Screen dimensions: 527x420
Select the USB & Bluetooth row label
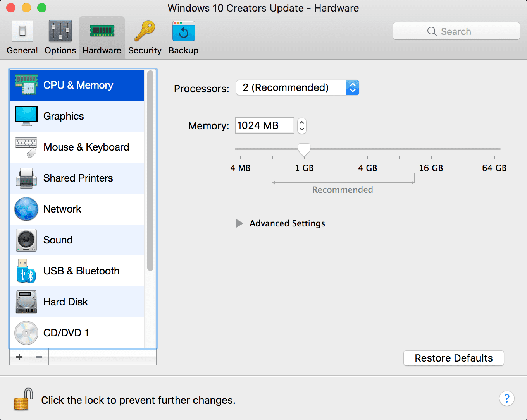pos(81,271)
